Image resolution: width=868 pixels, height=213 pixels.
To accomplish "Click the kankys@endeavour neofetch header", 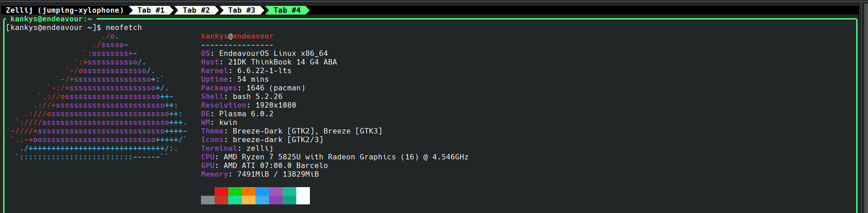I will point(237,36).
